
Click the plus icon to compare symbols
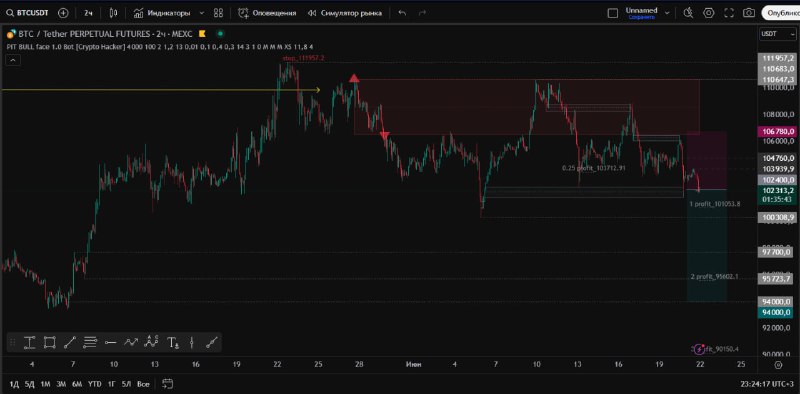[x=63, y=13]
